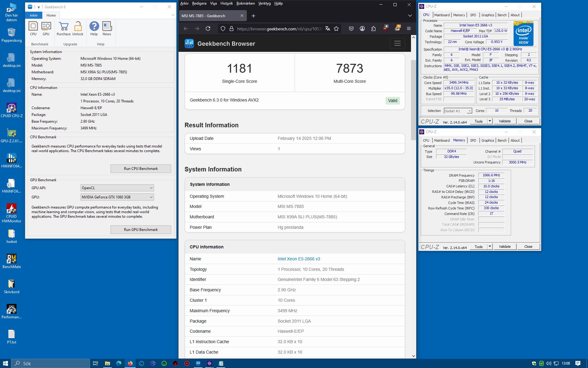This screenshot has width=588, height=368.
Task: Click Validate in top CPU-Z window
Action: point(505,121)
